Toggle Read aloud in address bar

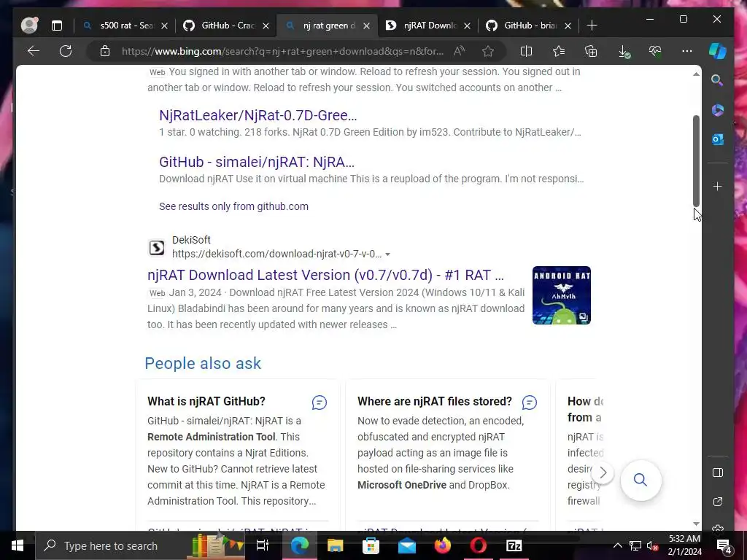click(x=460, y=51)
